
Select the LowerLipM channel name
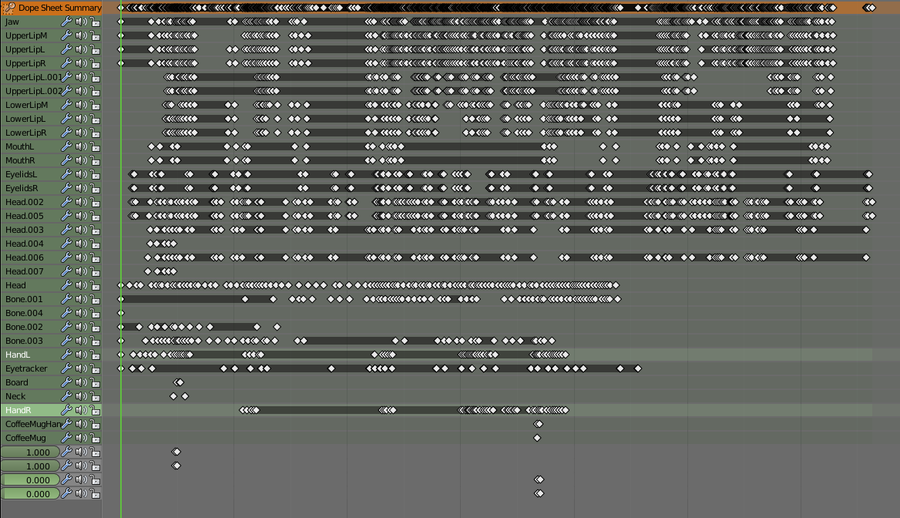coord(26,105)
